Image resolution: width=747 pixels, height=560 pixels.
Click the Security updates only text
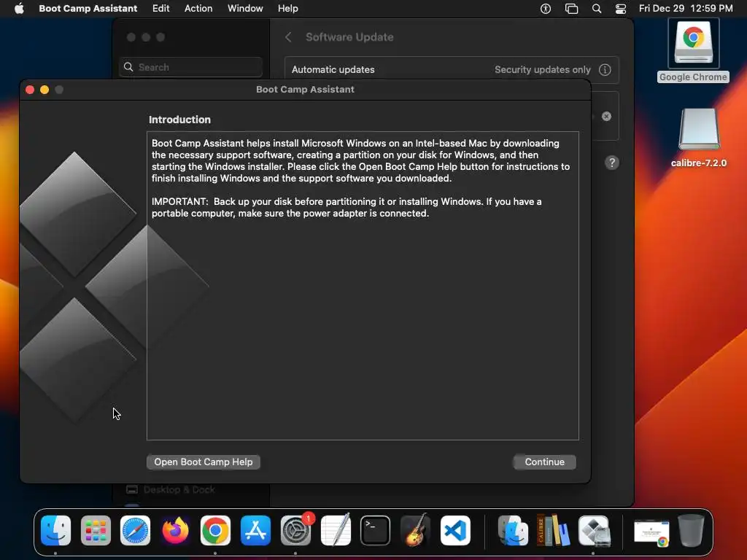click(x=543, y=69)
